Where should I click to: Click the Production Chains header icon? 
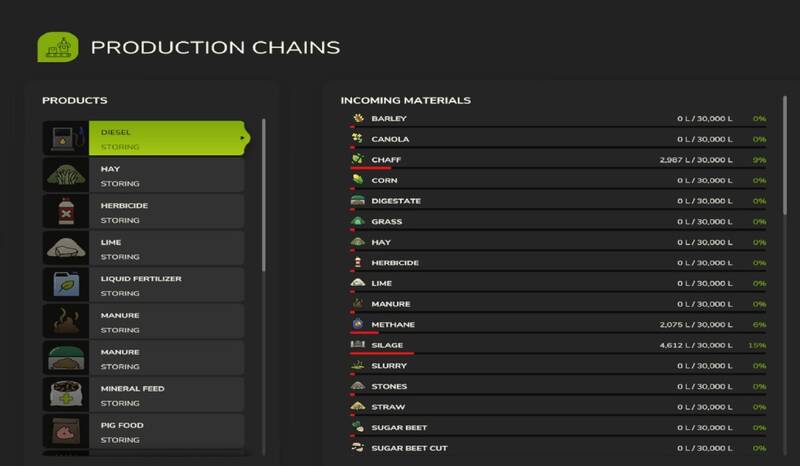(x=58, y=47)
